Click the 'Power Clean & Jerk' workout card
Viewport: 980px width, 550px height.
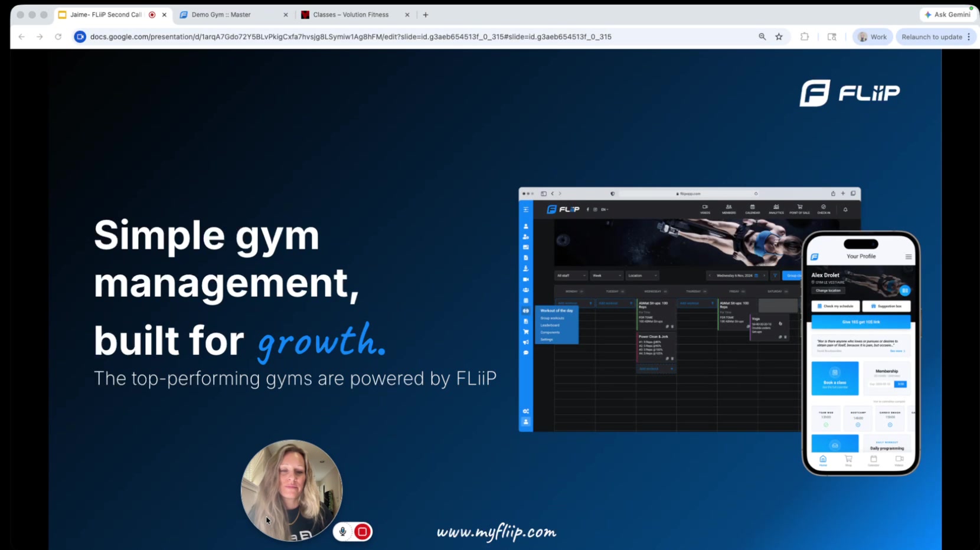[x=655, y=348]
